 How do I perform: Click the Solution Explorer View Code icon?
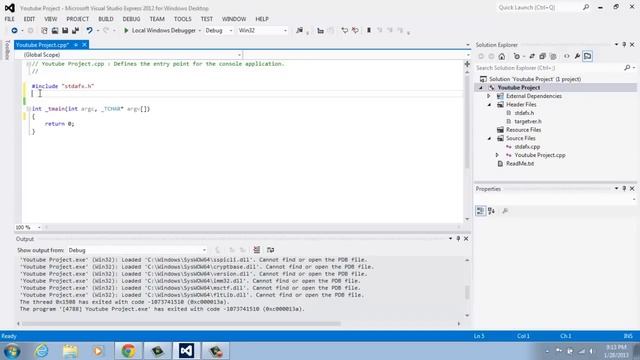(x=567, y=56)
